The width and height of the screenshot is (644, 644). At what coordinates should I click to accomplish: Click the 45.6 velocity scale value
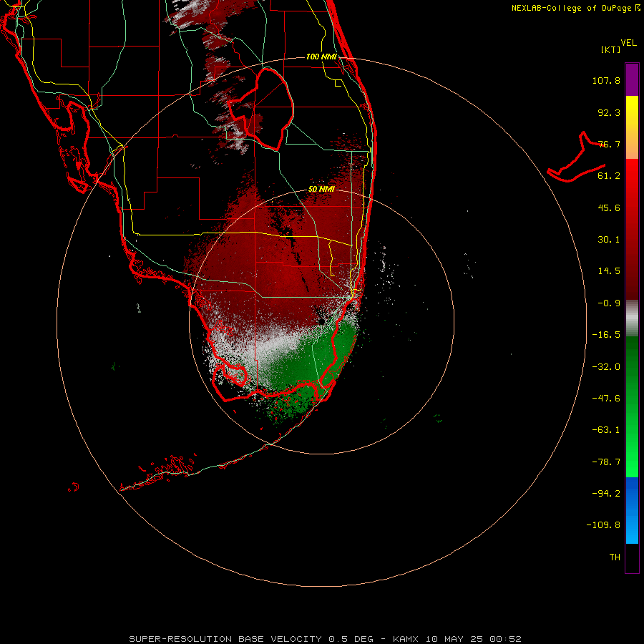coord(609,208)
